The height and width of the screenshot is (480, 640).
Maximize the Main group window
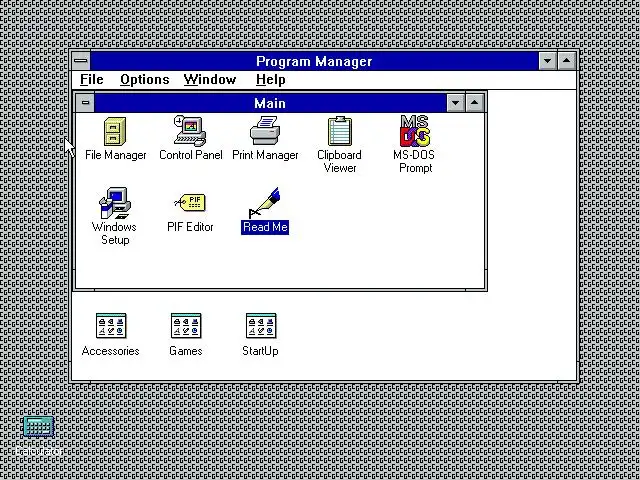point(474,103)
